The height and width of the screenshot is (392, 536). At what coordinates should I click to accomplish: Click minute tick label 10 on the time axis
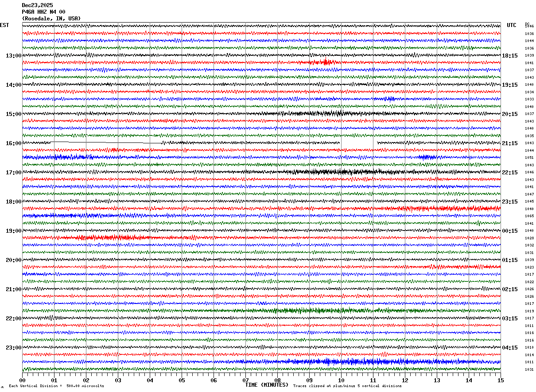(x=341, y=380)
